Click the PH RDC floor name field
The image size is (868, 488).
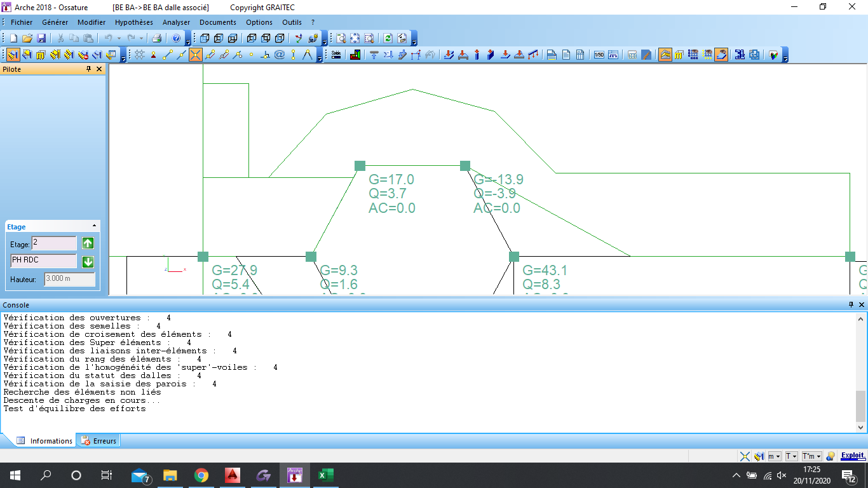(43, 261)
